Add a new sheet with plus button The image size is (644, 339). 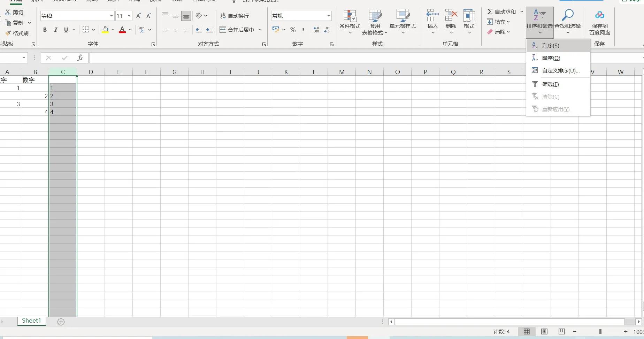pyautogui.click(x=61, y=322)
